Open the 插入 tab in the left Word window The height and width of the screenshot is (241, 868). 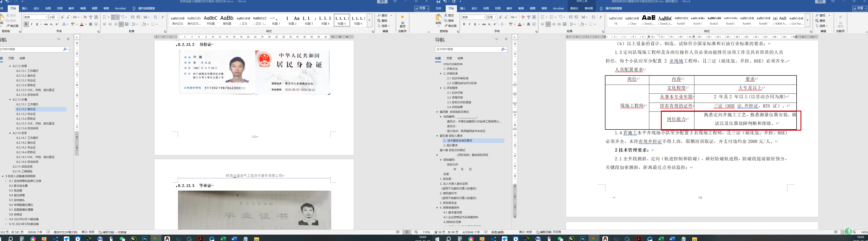pos(25,8)
